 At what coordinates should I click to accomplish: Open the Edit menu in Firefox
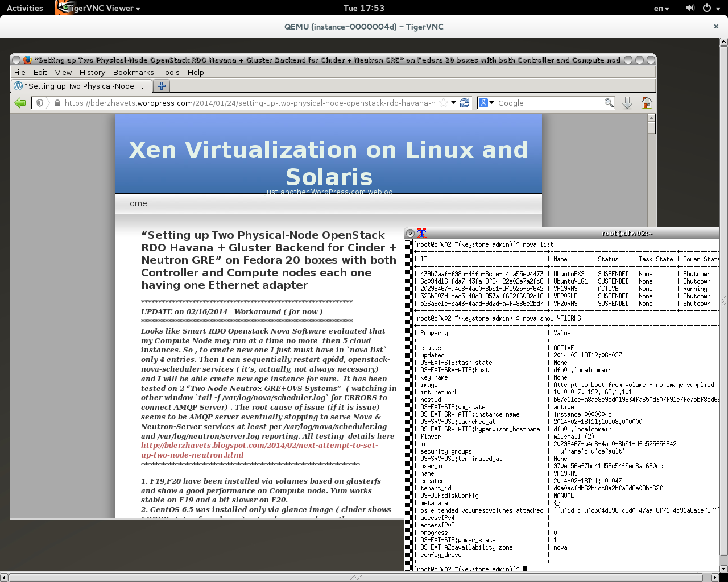pyautogui.click(x=40, y=72)
